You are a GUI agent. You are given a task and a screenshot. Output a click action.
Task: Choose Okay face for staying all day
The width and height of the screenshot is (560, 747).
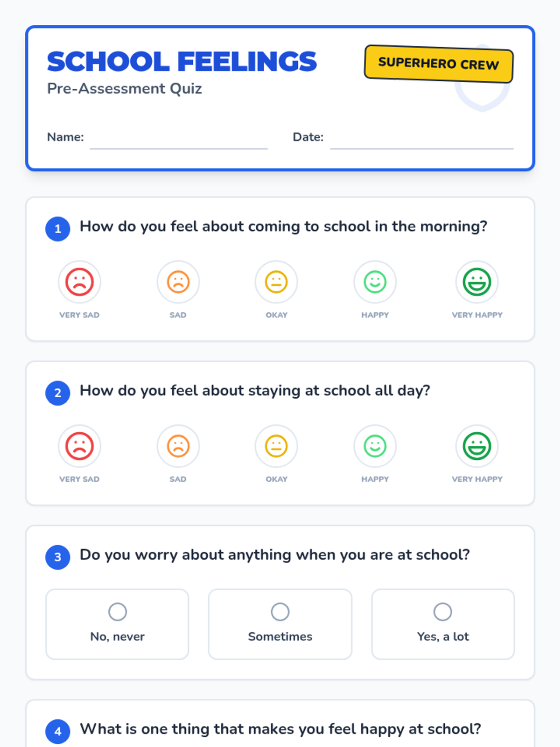276,446
